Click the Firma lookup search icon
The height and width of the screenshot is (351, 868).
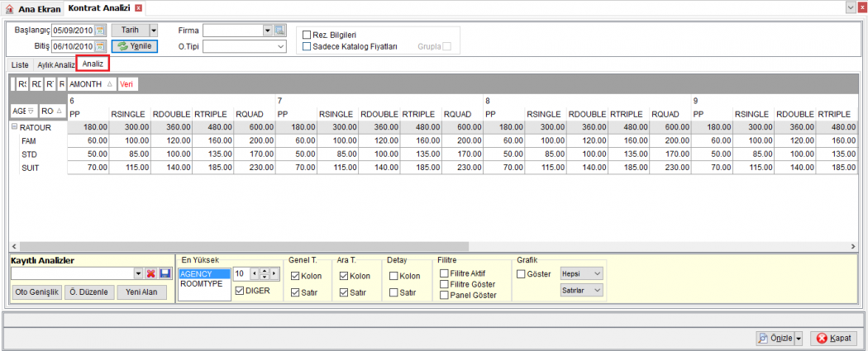[280, 30]
